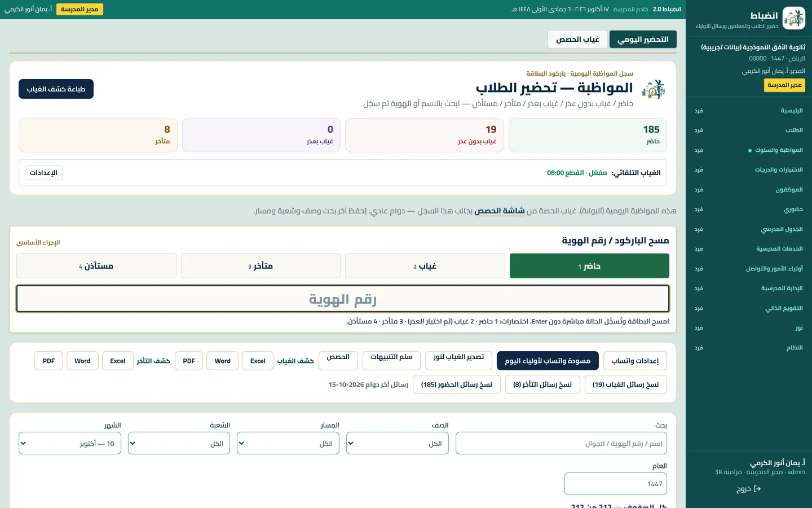This screenshot has width=812, height=508.
Task: Open the الشعبة dropdown filter
Action: 179,444
